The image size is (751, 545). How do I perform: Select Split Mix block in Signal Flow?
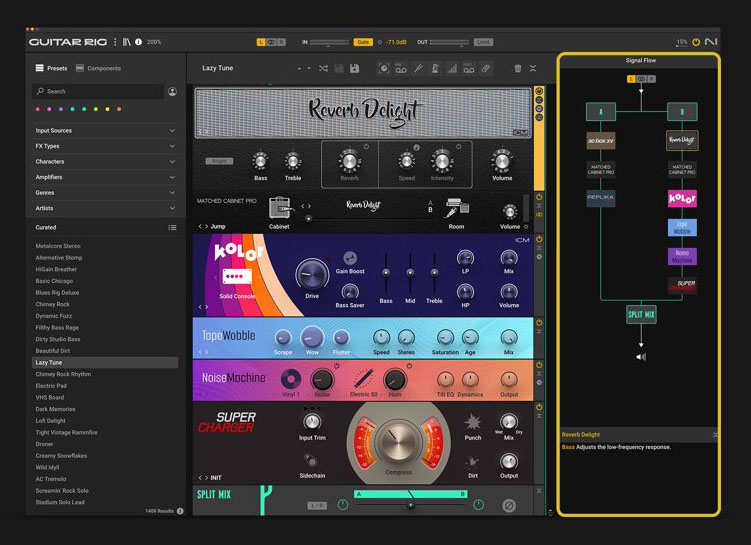[x=641, y=315]
